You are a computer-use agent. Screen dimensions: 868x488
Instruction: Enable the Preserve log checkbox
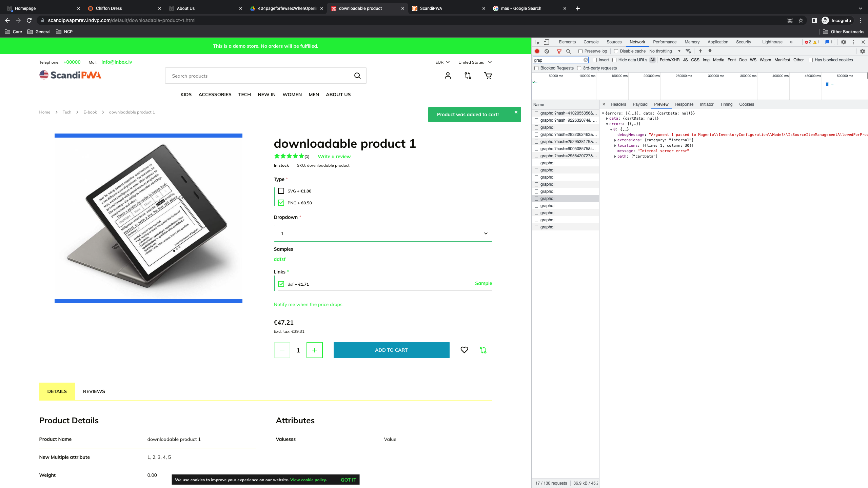coord(580,51)
